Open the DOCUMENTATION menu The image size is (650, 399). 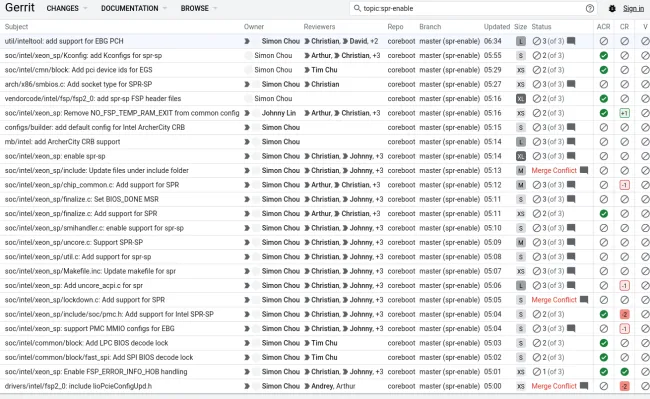click(130, 8)
